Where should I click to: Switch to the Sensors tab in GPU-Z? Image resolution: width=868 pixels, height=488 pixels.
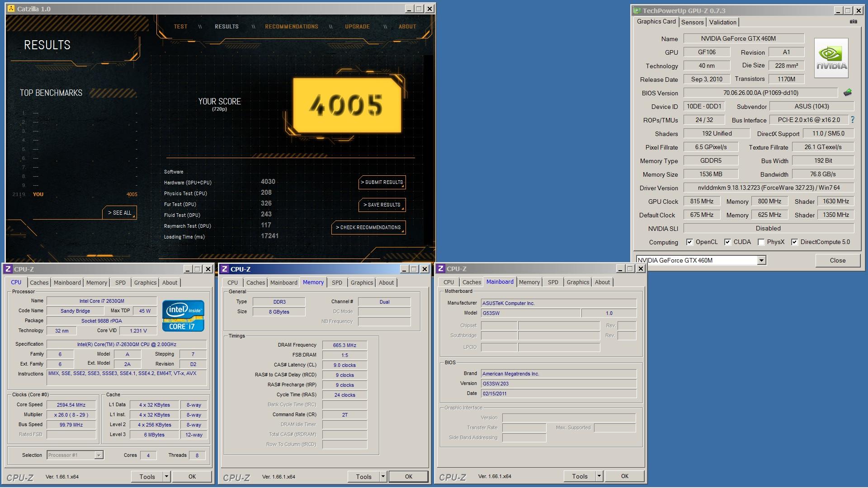point(692,22)
